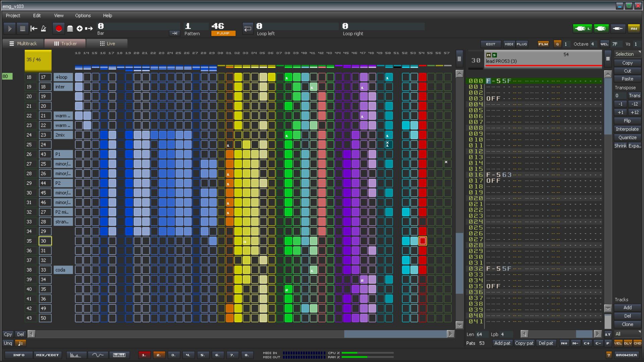The height and width of the screenshot is (362, 644).
Task: Click the Interpolate button
Action: (x=627, y=129)
